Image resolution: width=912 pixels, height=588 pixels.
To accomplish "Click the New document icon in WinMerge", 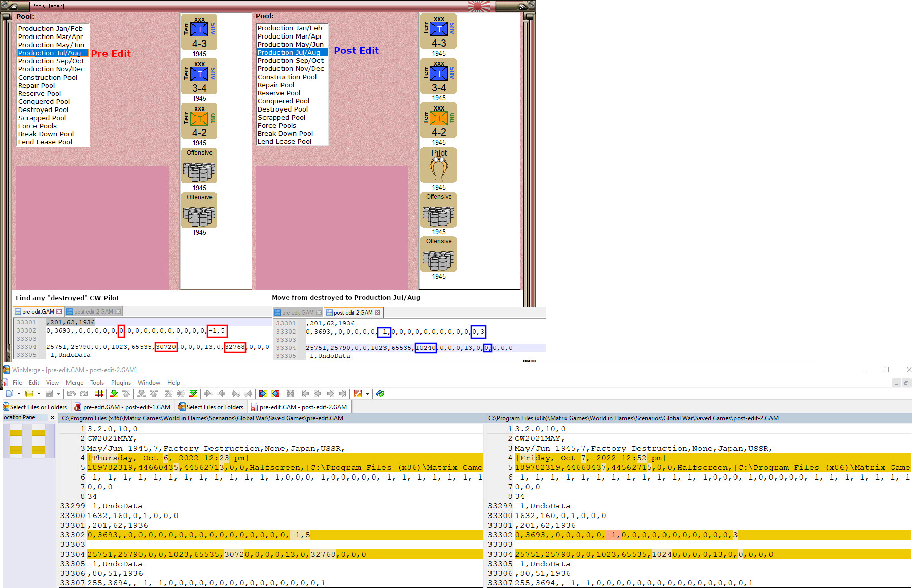I will [10, 393].
